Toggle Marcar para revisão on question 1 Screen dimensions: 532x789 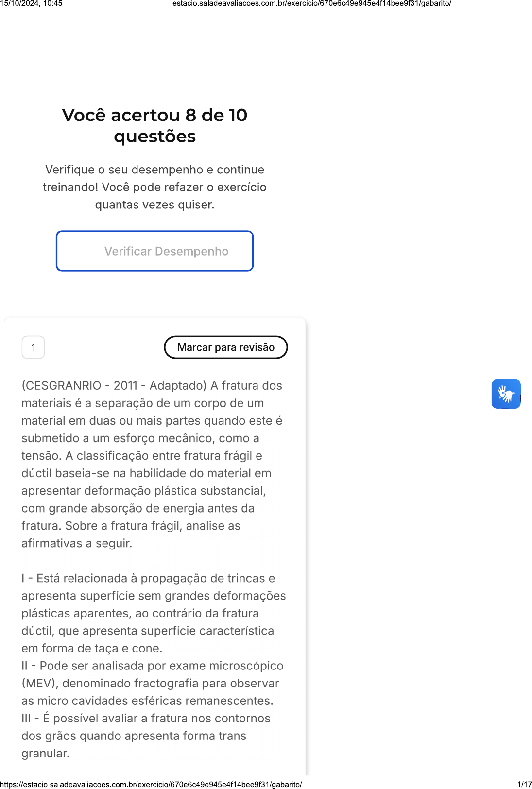[226, 347]
